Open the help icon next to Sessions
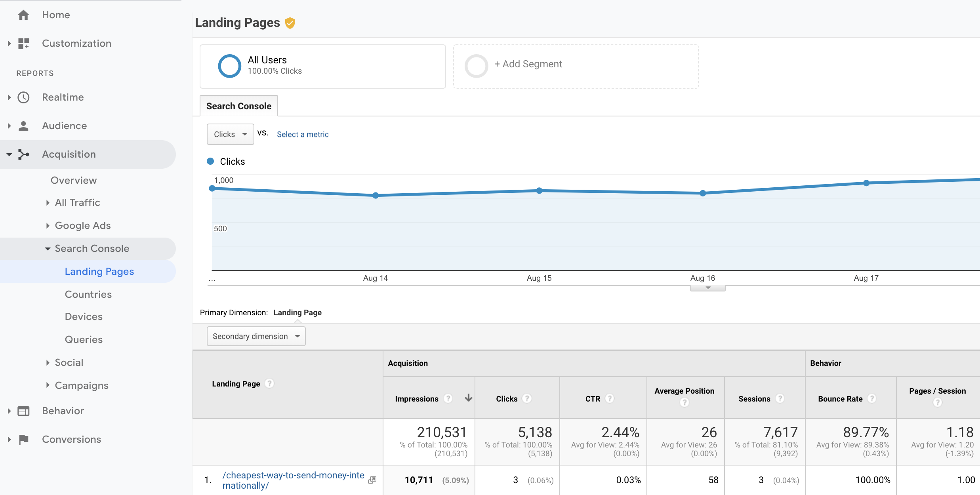Image resolution: width=980 pixels, height=495 pixels. [x=780, y=398]
